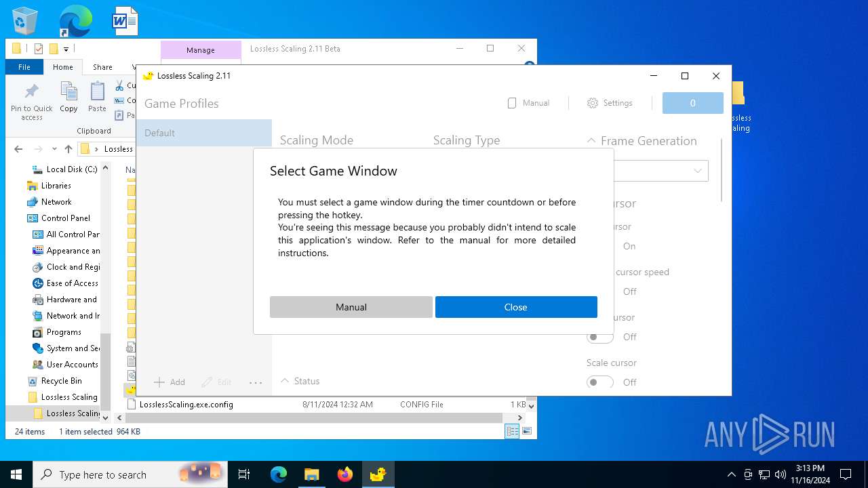The width and height of the screenshot is (868, 488).
Task: Open the Manage tab in Explorer
Action: [201, 50]
